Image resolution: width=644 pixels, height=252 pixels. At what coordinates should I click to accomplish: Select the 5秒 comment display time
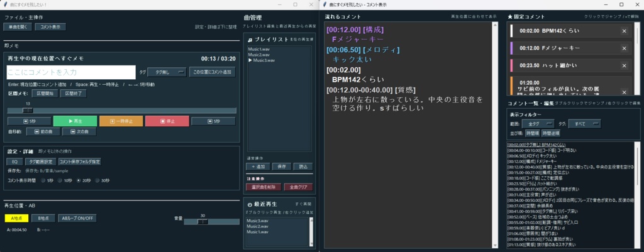click(47, 180)
